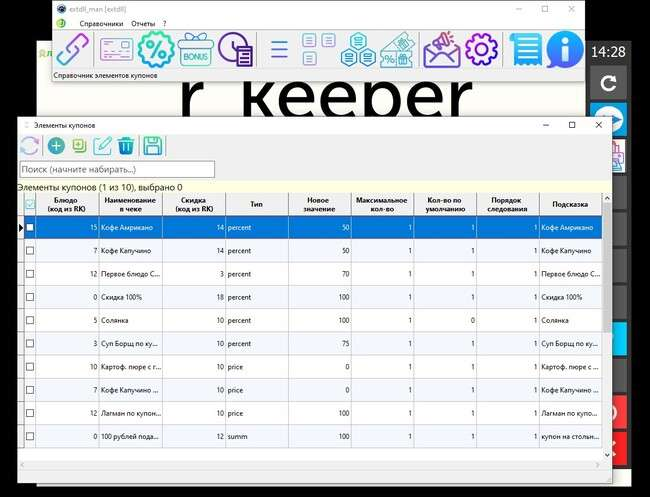Viewport: 650px width, 497px height.
Task: Click the purple gear settings icon
Action: coord(481,49)
